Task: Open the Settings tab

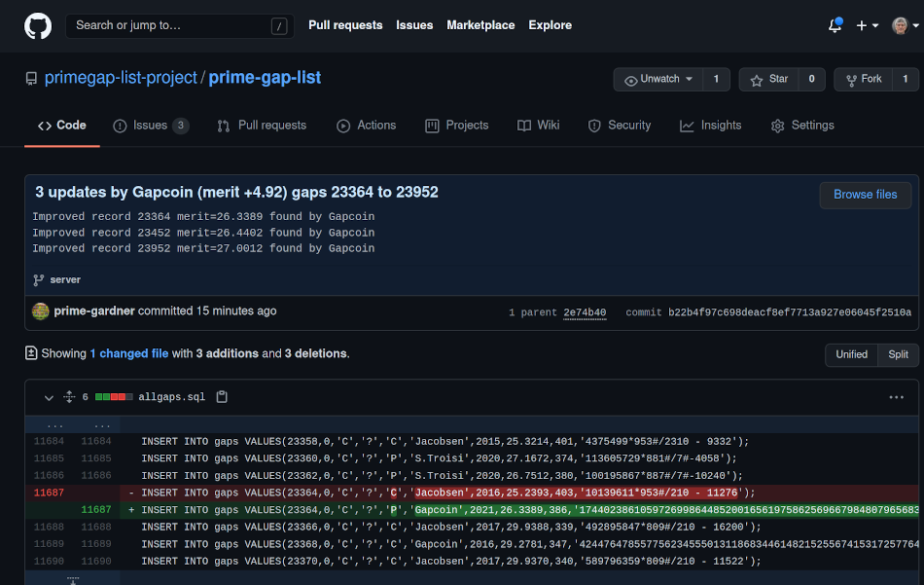Action: [x=802, y=125]
